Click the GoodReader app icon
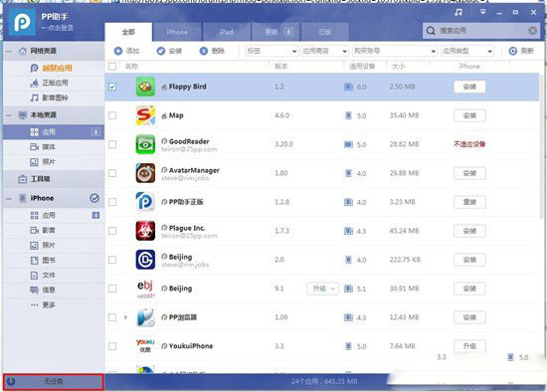Screen dimensions: 547x392 145,144
